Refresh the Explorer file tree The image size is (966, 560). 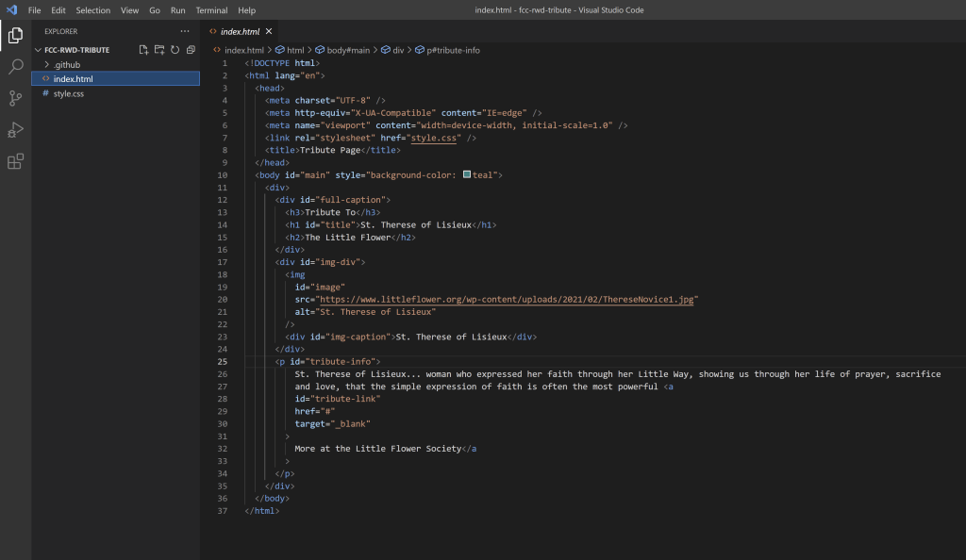[x=175, y=49]
